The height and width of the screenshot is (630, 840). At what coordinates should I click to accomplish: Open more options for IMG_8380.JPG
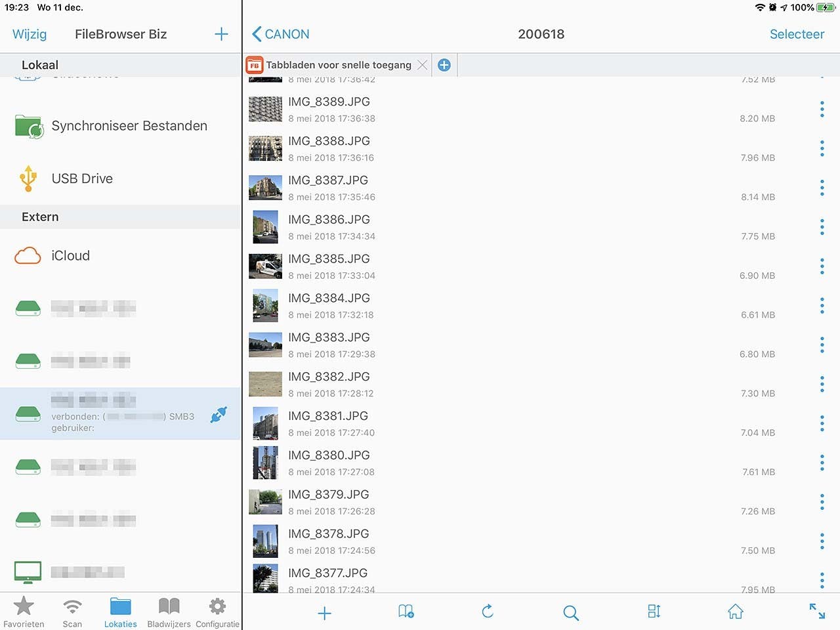point(822,463)
